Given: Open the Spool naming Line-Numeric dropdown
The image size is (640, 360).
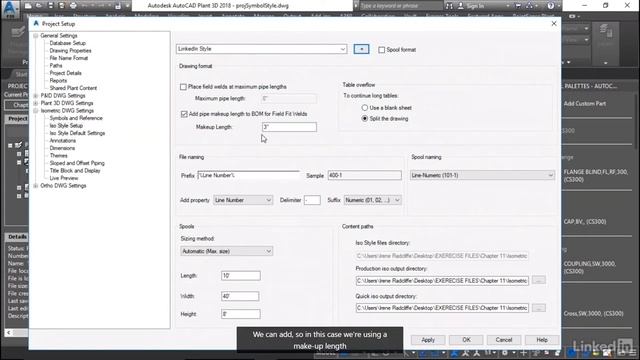Looking at the screenshot, I should coord(482,175).
